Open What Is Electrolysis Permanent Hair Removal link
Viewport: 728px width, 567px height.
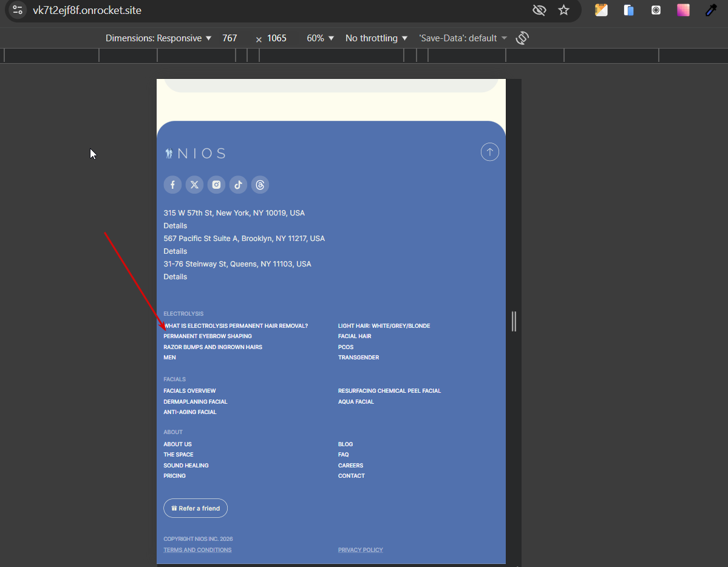tap(236, 326)
